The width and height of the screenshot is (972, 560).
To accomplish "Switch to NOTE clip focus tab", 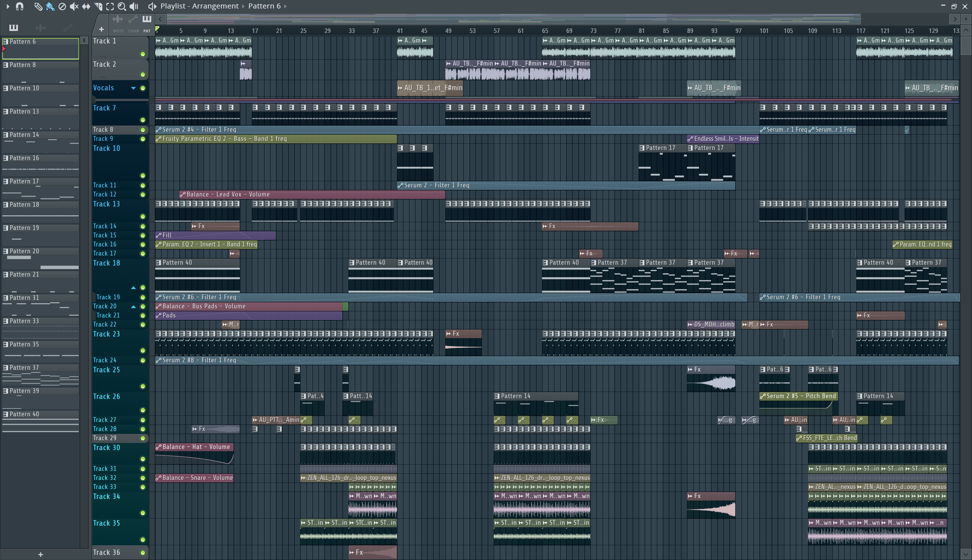I will 118,24.
